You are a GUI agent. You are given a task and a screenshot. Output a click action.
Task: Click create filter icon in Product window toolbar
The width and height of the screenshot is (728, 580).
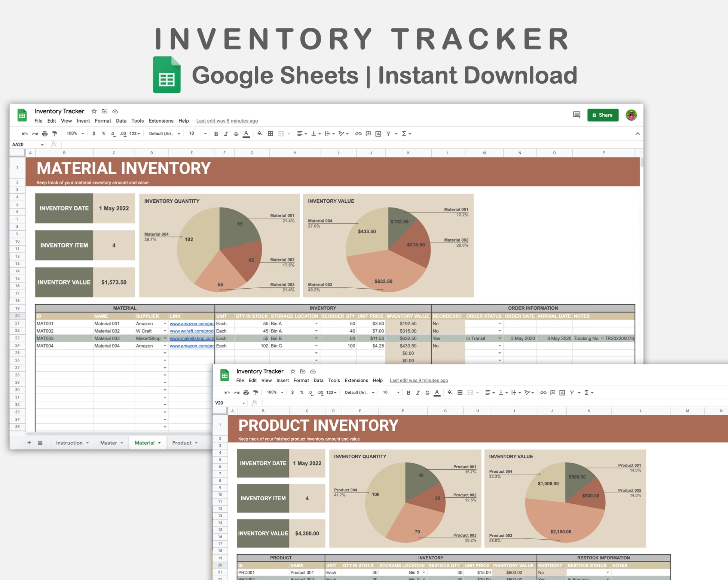(572, 392)
